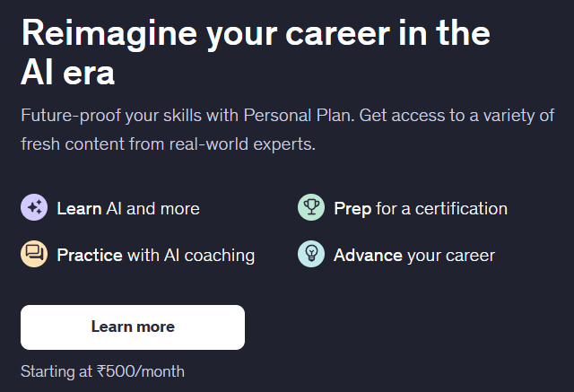This screenshot has width=574, height=392.
Task: Click the 'Reimagine your career in the' heading line
Action: (x=256, y=33)
